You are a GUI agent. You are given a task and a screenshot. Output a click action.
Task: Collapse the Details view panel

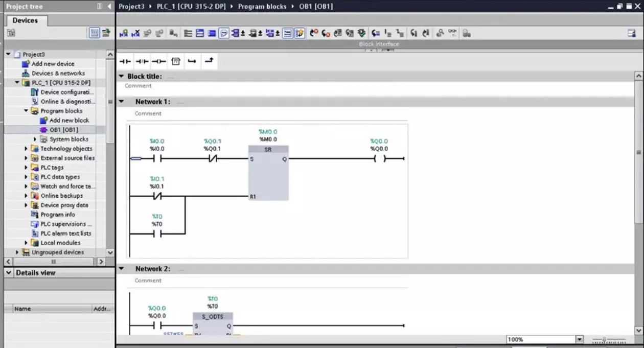[9, 273]
